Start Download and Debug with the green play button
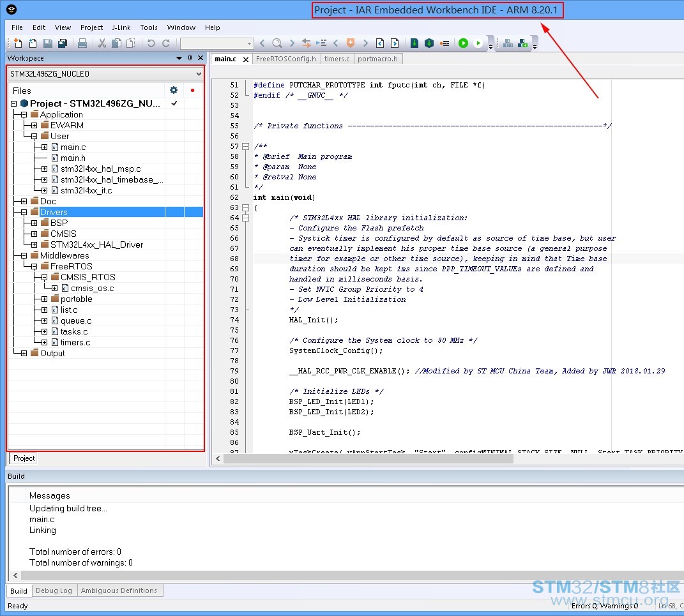This screenshot has width=684, height=616. 463,43
